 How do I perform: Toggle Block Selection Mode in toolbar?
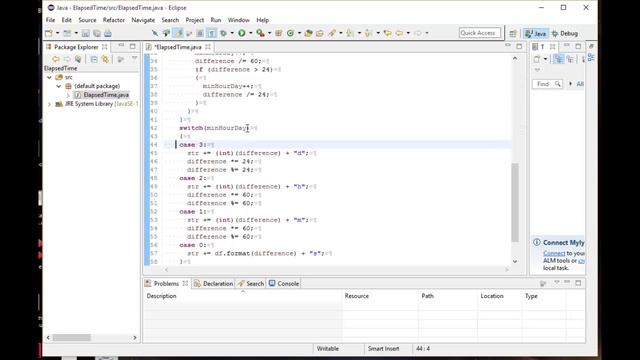[x=200, y=33]
